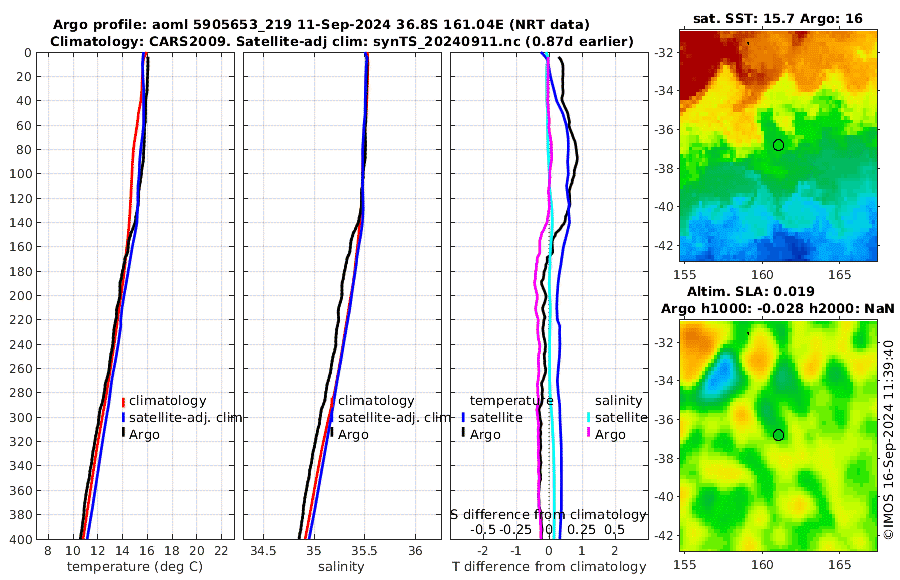Click the Climatology CARS2009 subtitle line

tap(342, 41)
